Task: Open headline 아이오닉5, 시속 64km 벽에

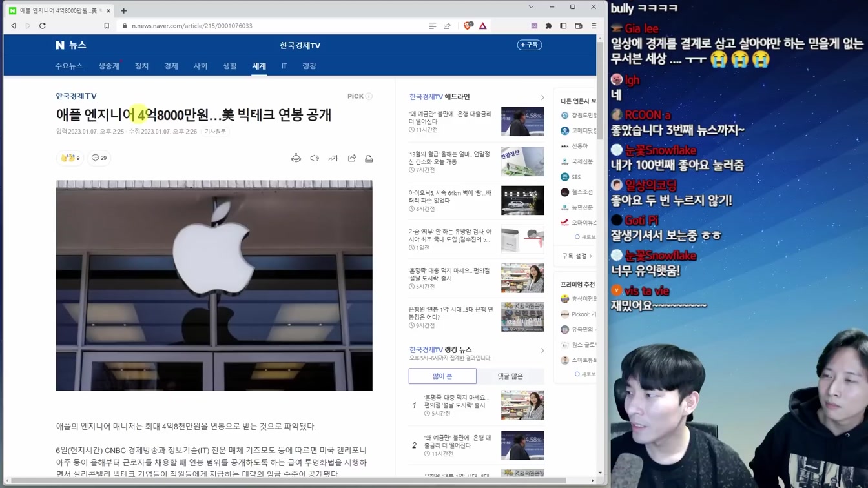Action: [x=450, y=196]
